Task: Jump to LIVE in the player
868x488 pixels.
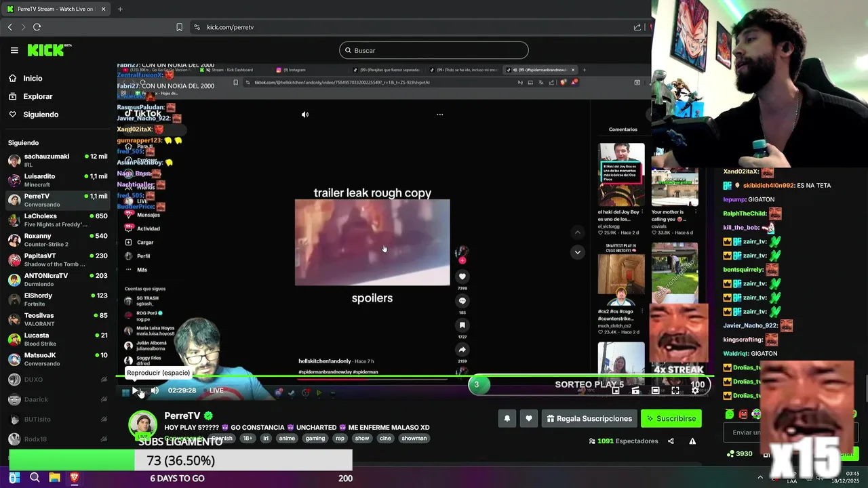Action: (216, 390)
